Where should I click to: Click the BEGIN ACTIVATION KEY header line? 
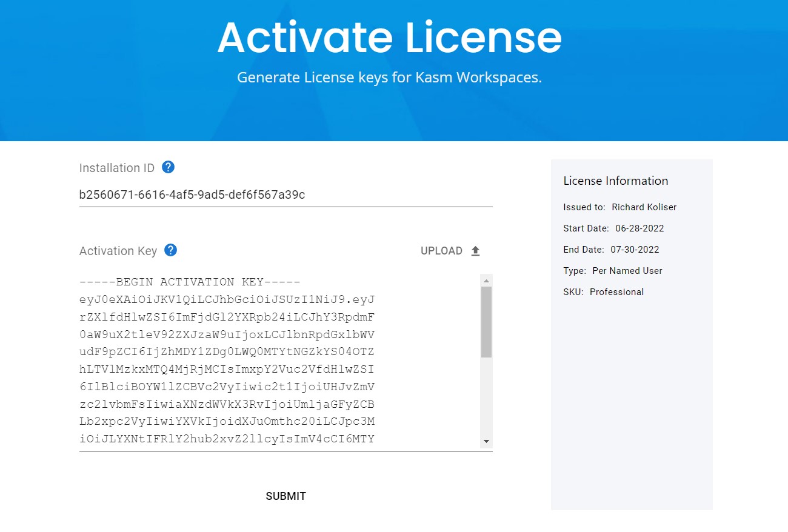(x=190, y=282)
